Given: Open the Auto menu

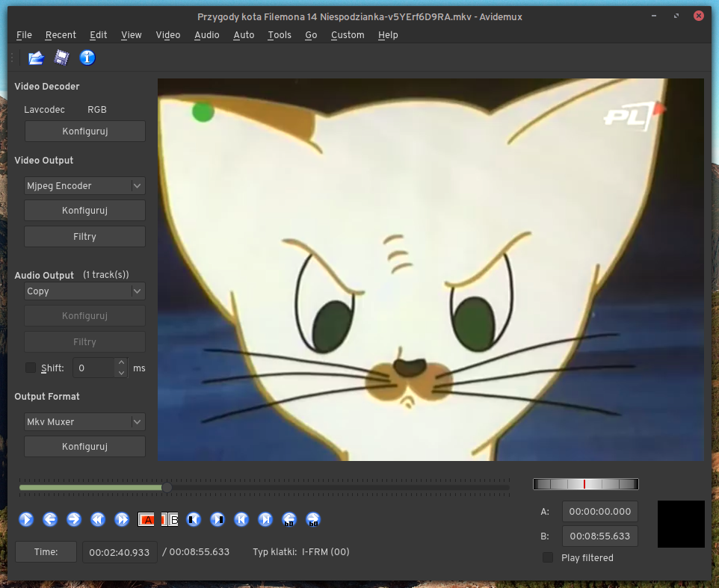Looking at the screenshot, I should pyautogui.click(x=244, y=35).
